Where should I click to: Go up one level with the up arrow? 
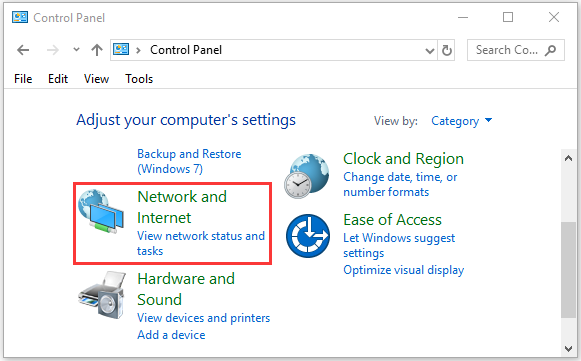[x=97, y=50]
